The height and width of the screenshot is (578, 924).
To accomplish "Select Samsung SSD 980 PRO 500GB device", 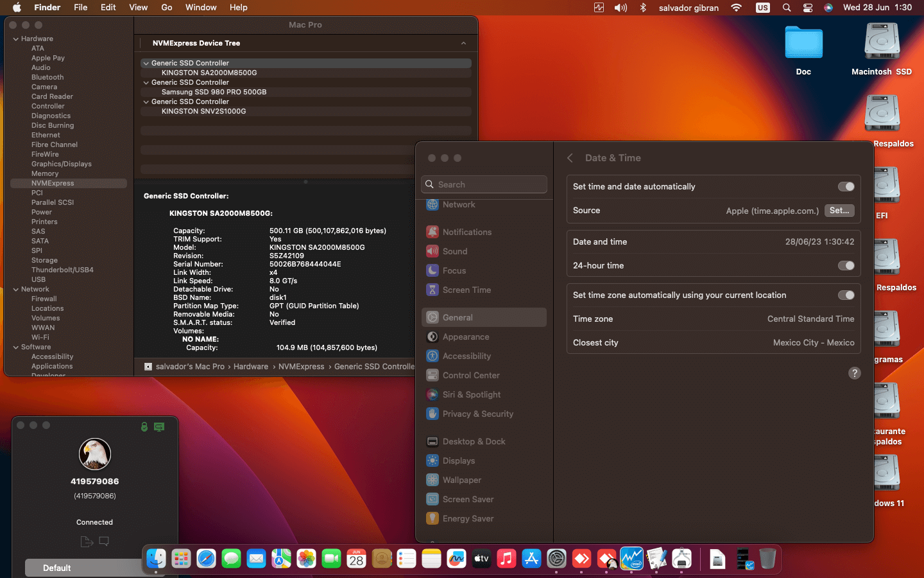I will (x=305, y=92).
